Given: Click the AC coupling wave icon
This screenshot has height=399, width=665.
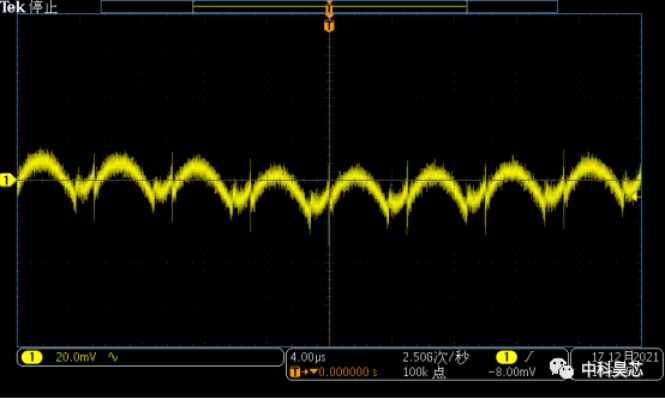Looking at the screenshot, I should [113, 357].
